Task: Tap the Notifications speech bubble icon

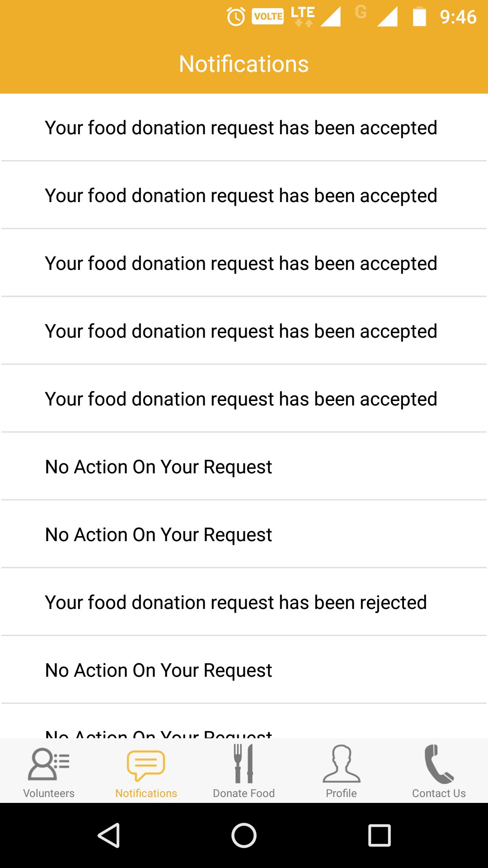Action: tap(146, 764)
